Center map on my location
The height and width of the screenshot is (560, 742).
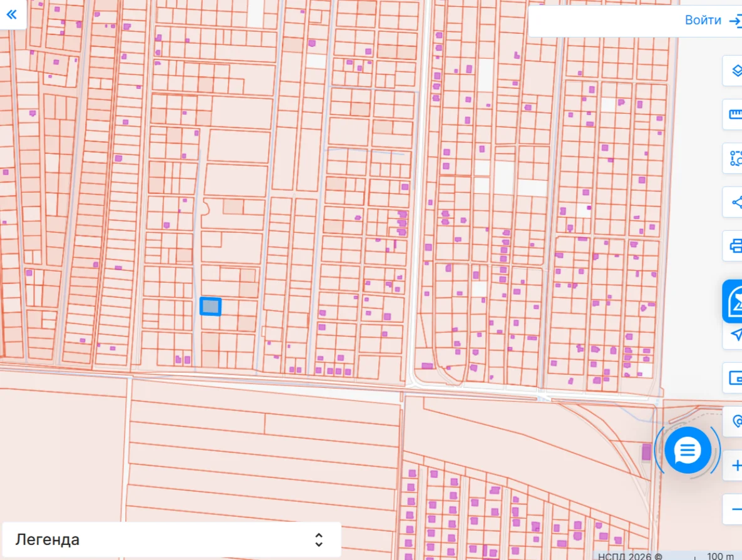pyautogui.click(x=733, y=421)
